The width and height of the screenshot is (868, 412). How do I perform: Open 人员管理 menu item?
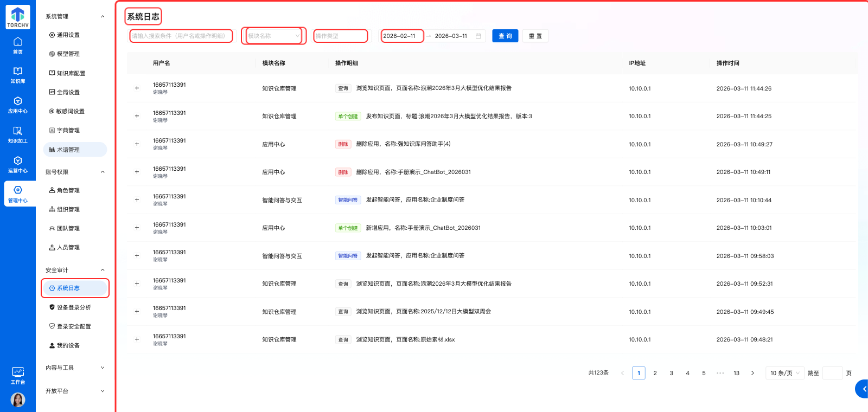(x=75, y=247)
